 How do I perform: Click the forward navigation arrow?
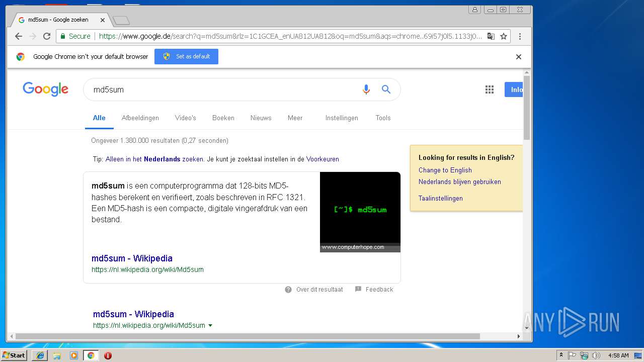(x=33, y=36)
